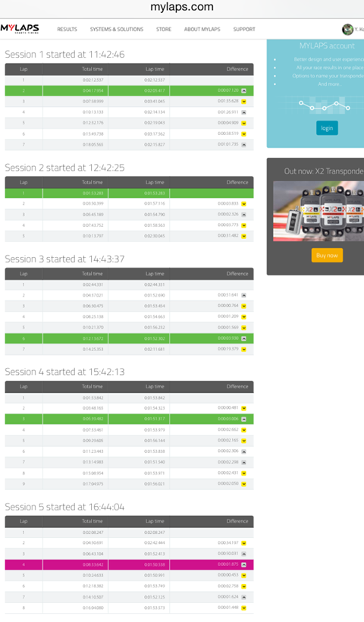Click yellow down arrow on Session 4 lap 9
Screen dimensions: 364x622
click(244, 484)
